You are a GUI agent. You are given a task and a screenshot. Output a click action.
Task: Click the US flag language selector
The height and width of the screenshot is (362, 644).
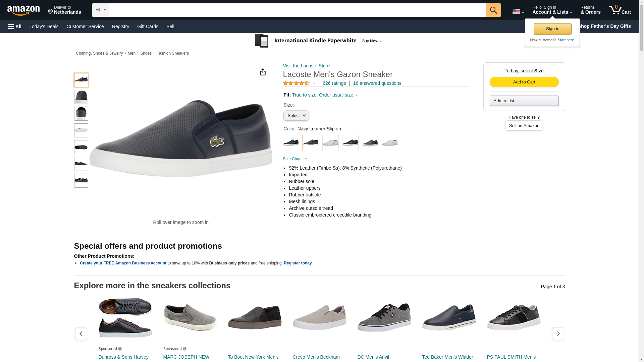click(x=518, y=11)
